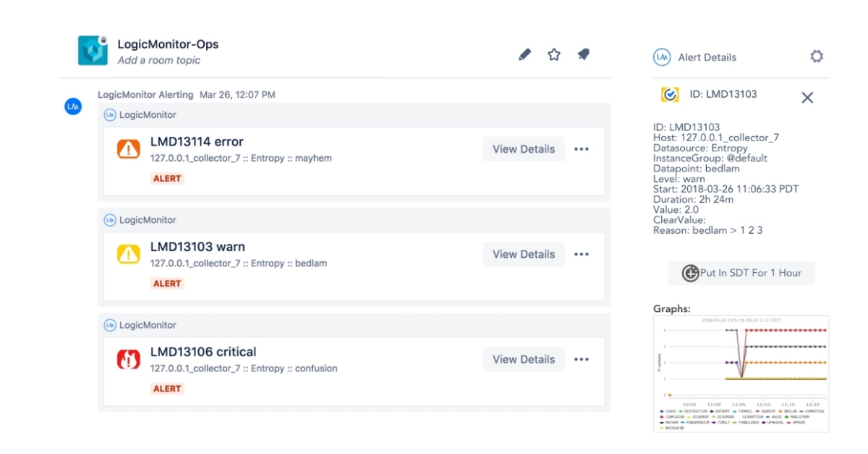This screenshot has width=868, height=454.
Task: View Details for LMD13114 error
Action: tap(524, 149)
